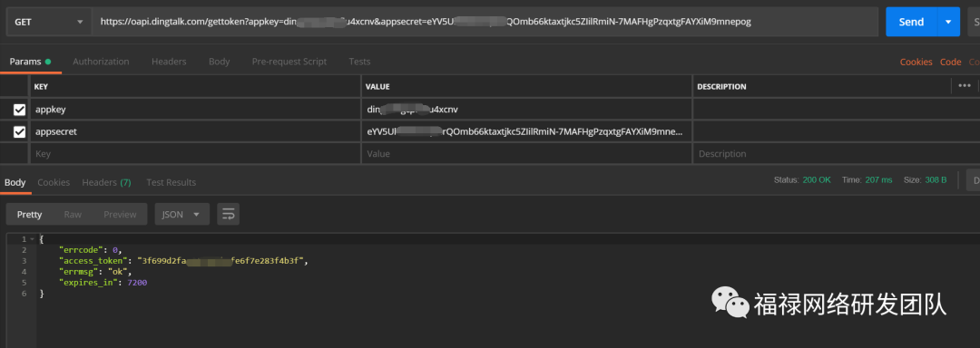Open the Pre-request Script tab
980x348 pixels.
click(289, 62)
